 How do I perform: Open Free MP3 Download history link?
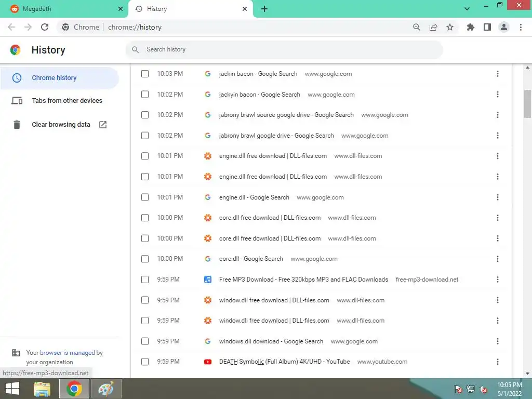pos(303,280)
